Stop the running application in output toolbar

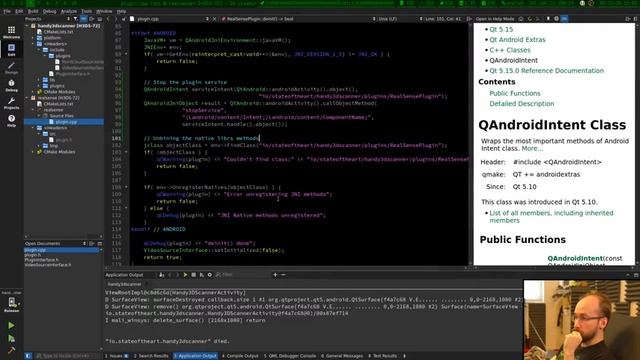coord(193,275)
